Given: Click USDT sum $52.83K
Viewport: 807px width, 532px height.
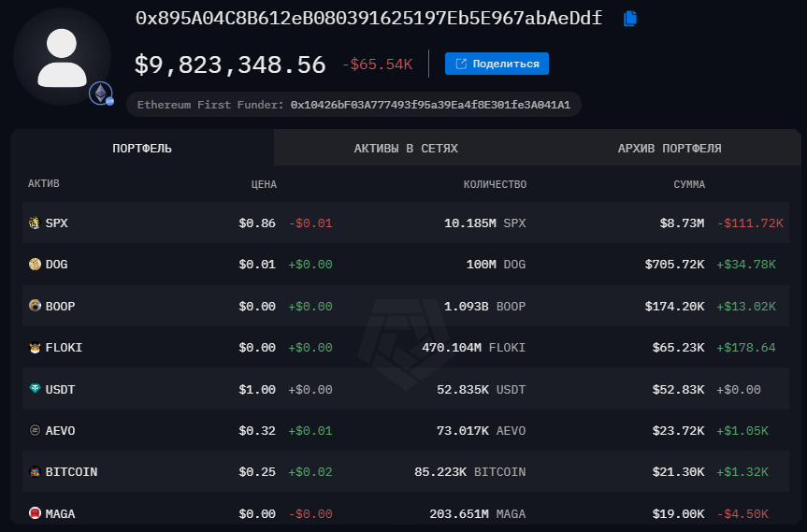Looking at the screenshot, I should [x=678, y=390].
